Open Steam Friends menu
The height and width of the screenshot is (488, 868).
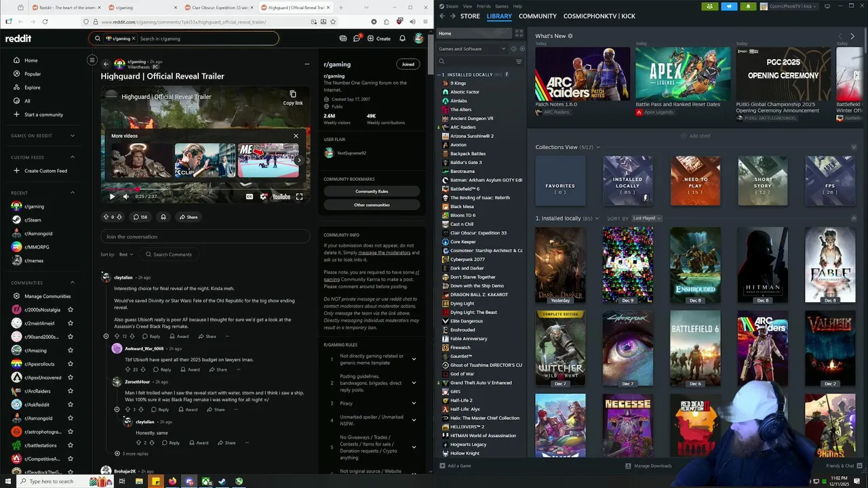click(484, 6)
